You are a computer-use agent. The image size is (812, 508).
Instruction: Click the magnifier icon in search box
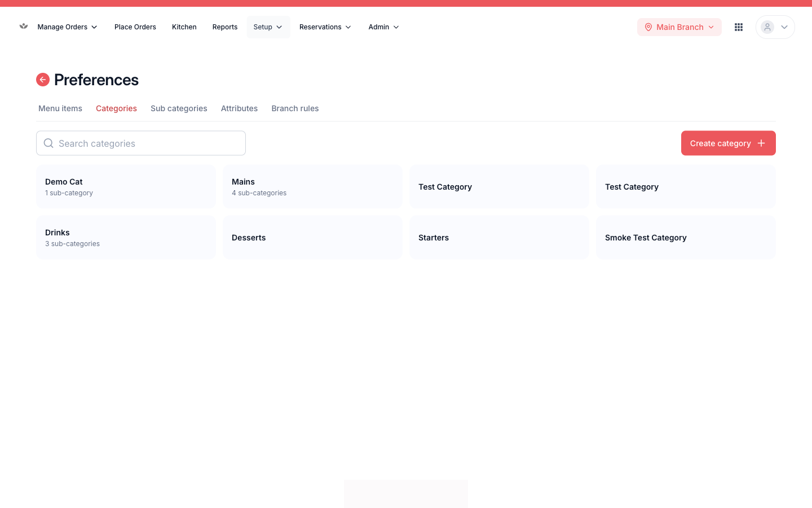[x=48, y=143]
